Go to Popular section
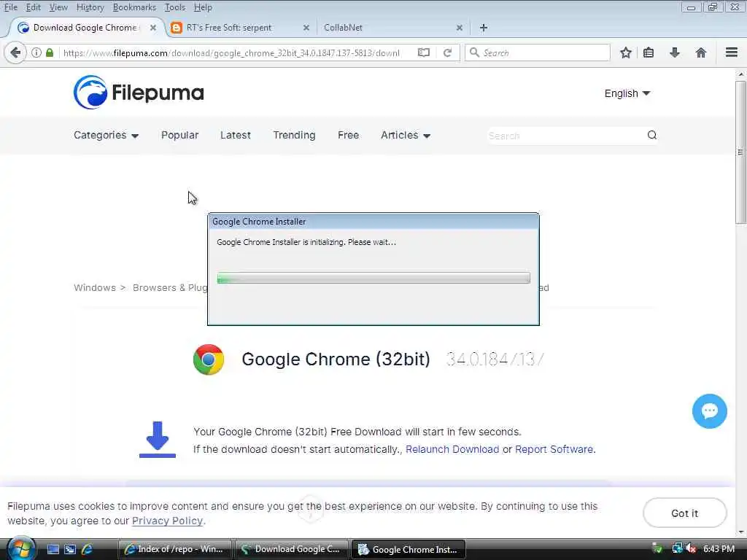The image size is (747, 560). [179, 135]
